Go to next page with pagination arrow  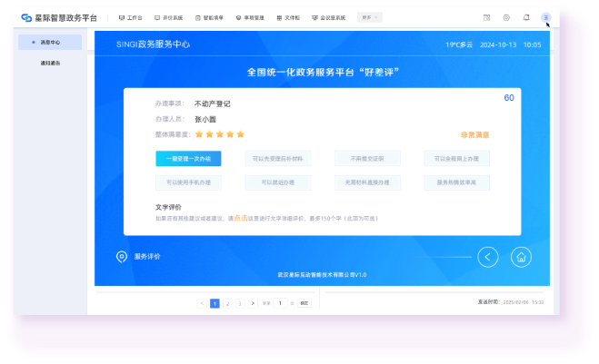click(x=253, y=302)
